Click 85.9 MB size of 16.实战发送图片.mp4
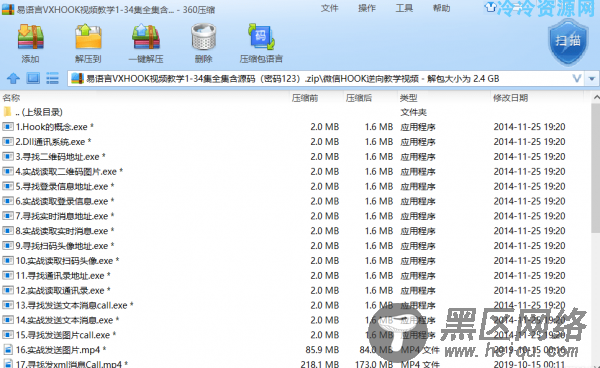Image resolution: width=600 pixels, height=368 pixels. tap(322, 350)
